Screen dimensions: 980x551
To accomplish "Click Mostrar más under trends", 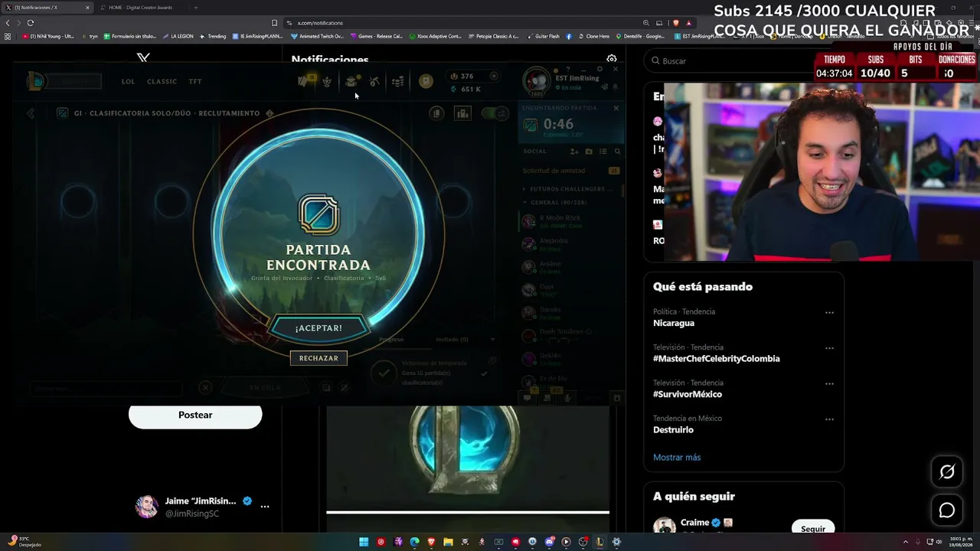I will tap(677, 458).
